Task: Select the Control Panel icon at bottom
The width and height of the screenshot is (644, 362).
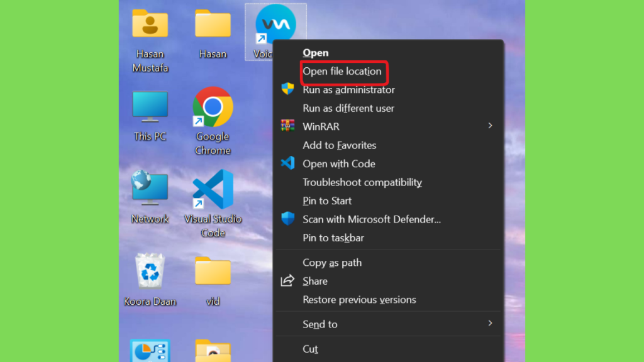Action: point(150,351)
